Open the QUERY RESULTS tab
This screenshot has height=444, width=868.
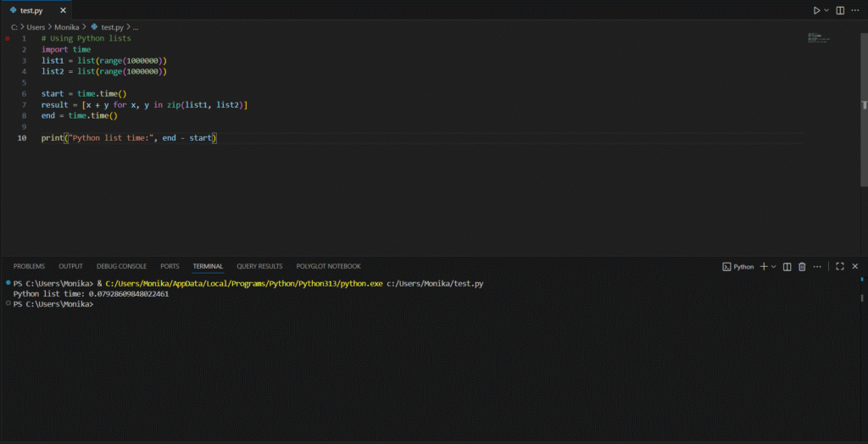click(259, 266)
